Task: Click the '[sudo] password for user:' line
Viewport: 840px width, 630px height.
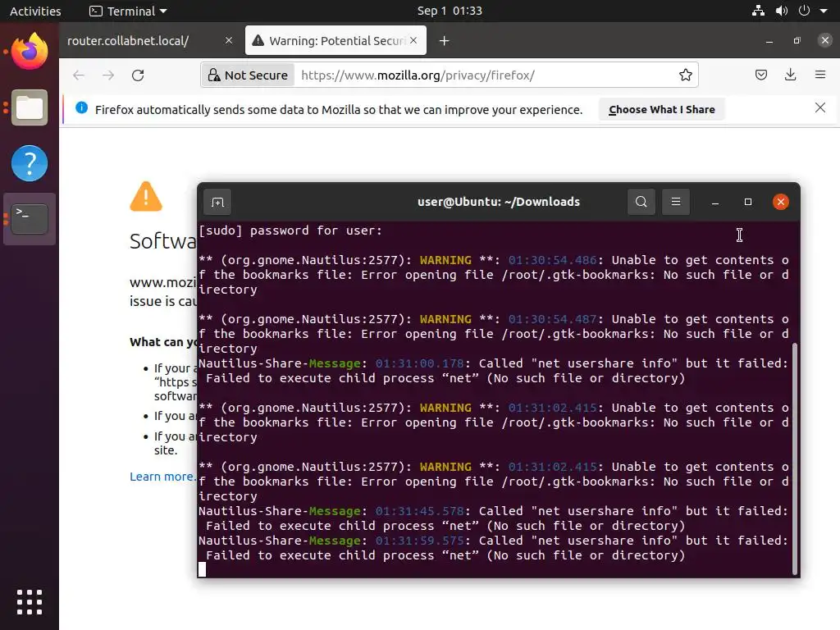Action: click(290, 231)
